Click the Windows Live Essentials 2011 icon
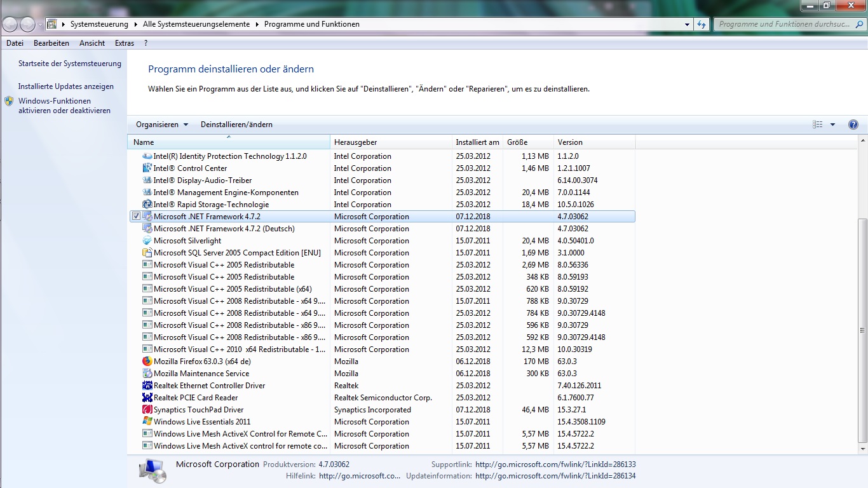 (147, 422)
